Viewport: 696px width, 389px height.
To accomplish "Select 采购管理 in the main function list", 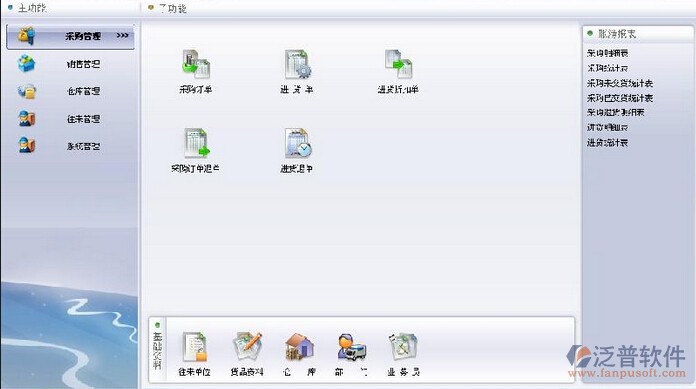I will [x=70, y=36].
